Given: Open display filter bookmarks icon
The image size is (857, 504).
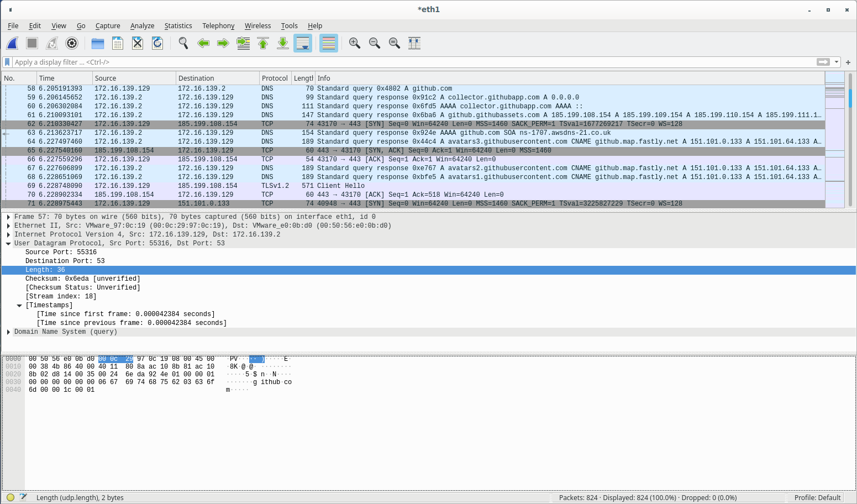Looking at the screenshot, I should pyautogui.click(x=7, y=62).
